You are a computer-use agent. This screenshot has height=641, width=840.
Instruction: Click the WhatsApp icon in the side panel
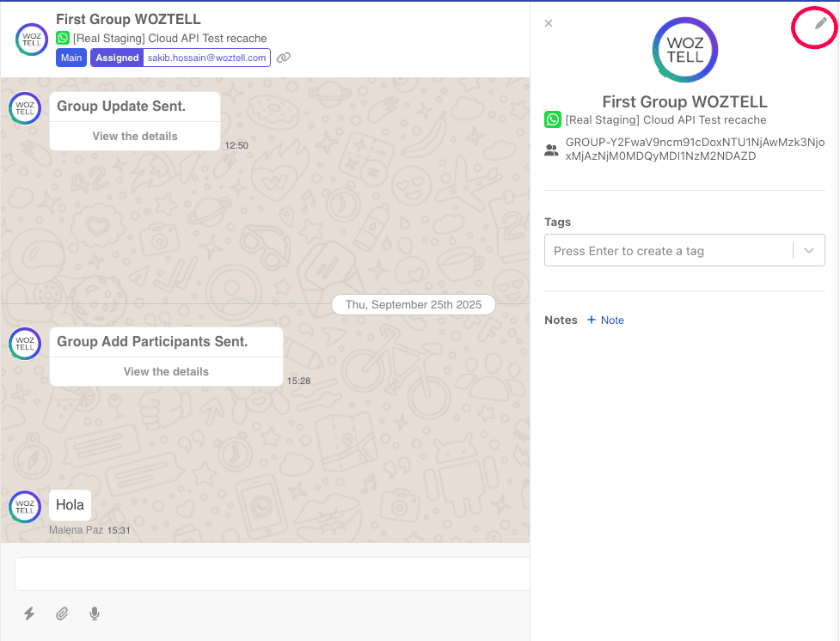point(552,119)
